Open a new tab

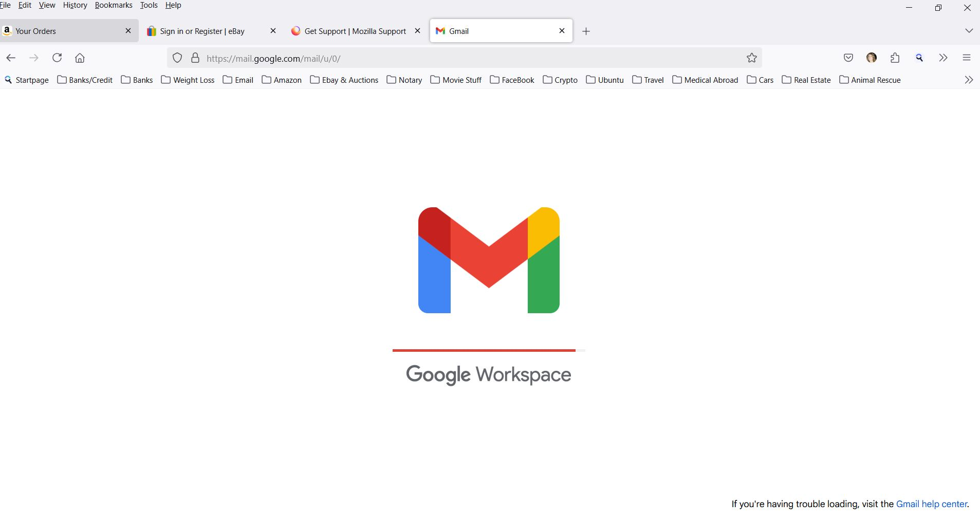586,31
